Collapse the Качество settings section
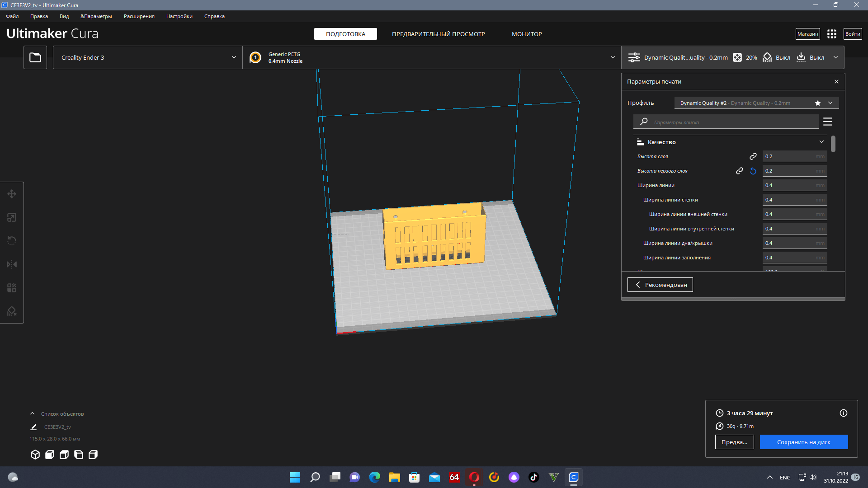 click(x=821, y=142)
